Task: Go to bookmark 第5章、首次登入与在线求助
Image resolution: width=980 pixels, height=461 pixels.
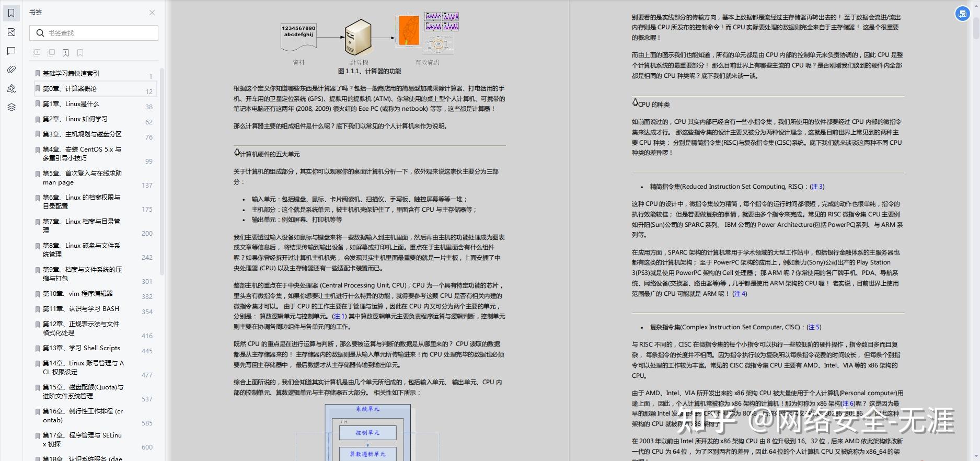Action: (x=82, y=178)
